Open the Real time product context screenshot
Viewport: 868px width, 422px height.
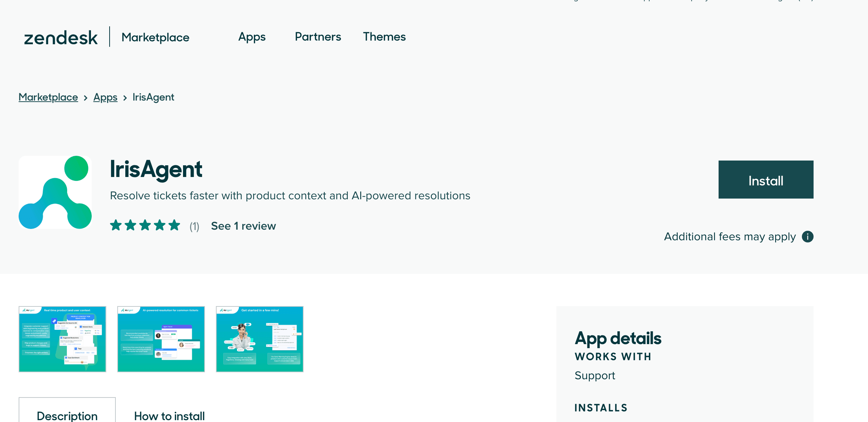coord(62,339)
